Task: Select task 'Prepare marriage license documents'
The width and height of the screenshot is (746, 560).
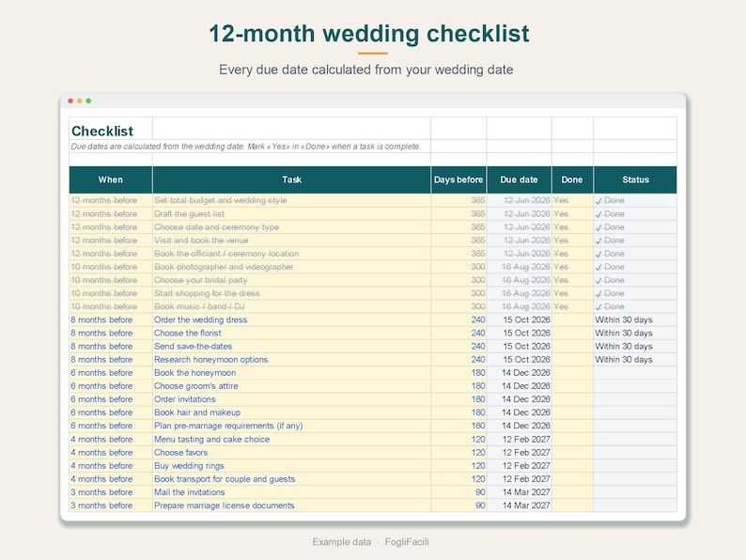Action: pyautogui.click(x=291, y=506)
